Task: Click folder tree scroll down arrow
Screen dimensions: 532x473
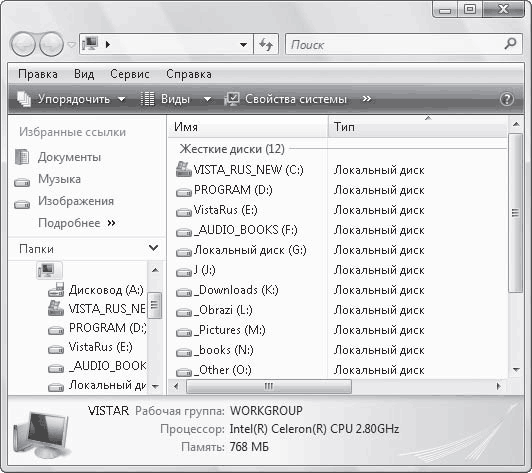Action: 155,386
